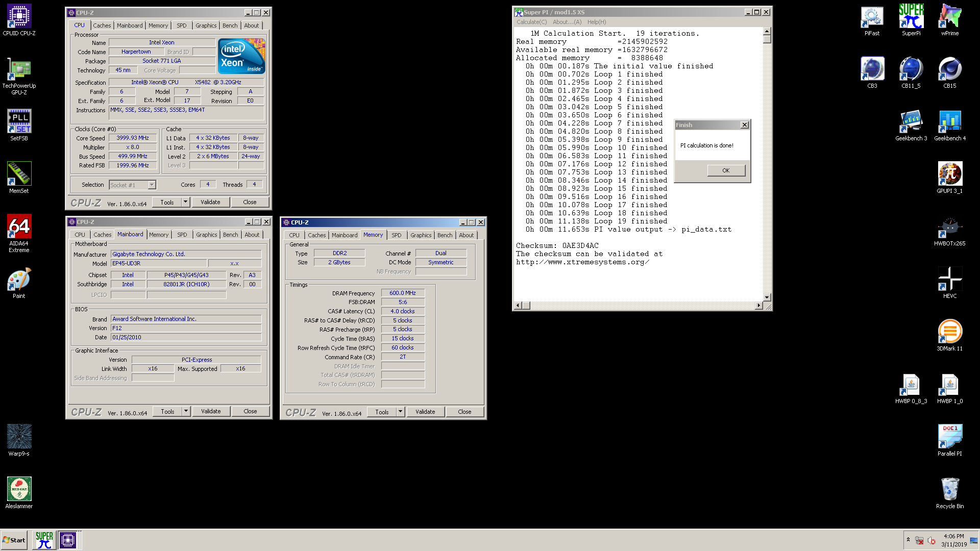Screen dimensions: 980x551
Task: Launch SuperPi desktop shortcut
Action: click(x=911, y=20)
